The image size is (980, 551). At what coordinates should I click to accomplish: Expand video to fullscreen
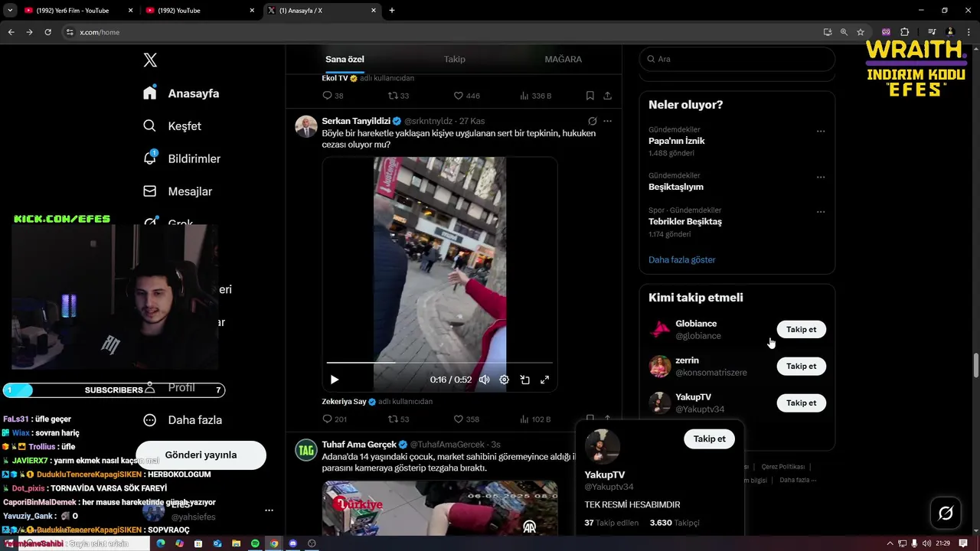pos(545,380)
